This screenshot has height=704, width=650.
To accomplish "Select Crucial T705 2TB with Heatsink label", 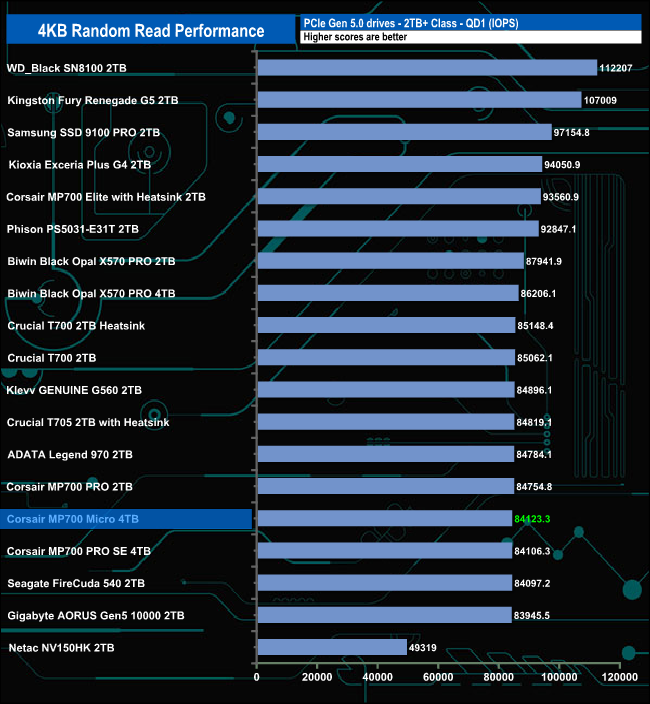I will click(x=88, y=422).
